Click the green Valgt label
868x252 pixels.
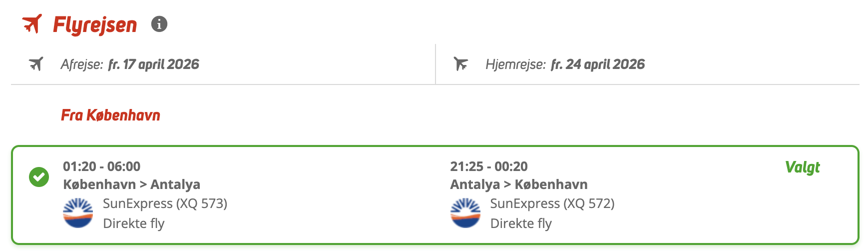802,167
